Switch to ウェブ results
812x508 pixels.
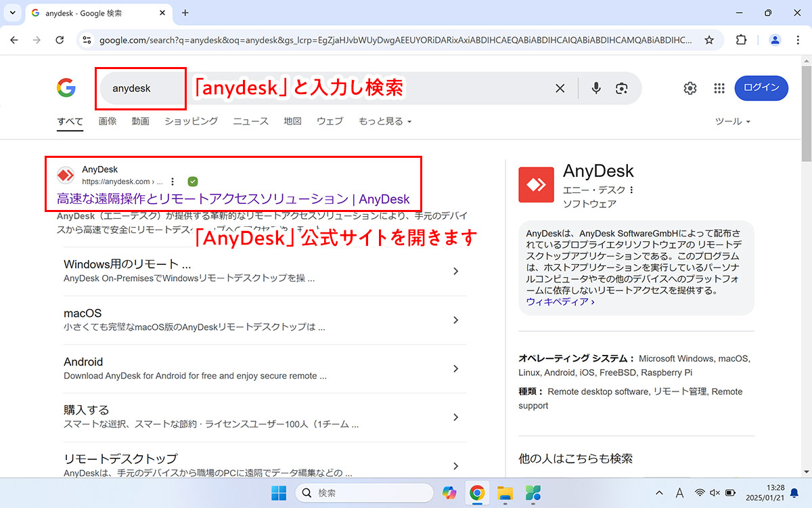330,121
